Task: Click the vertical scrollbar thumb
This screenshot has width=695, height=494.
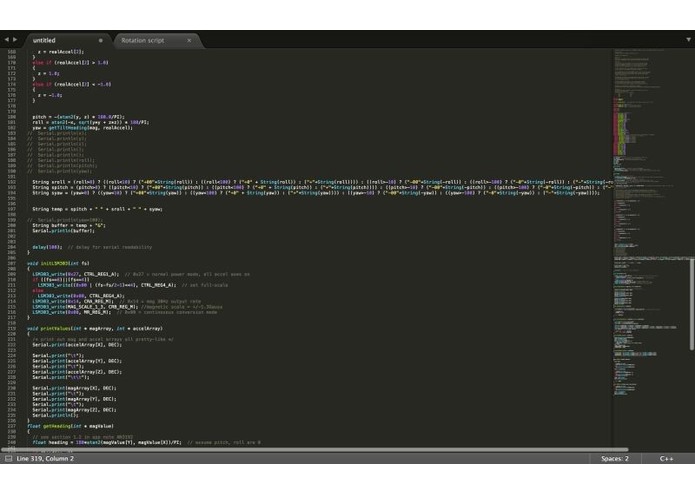Action: pyautogui.click(x=692, y=304)
